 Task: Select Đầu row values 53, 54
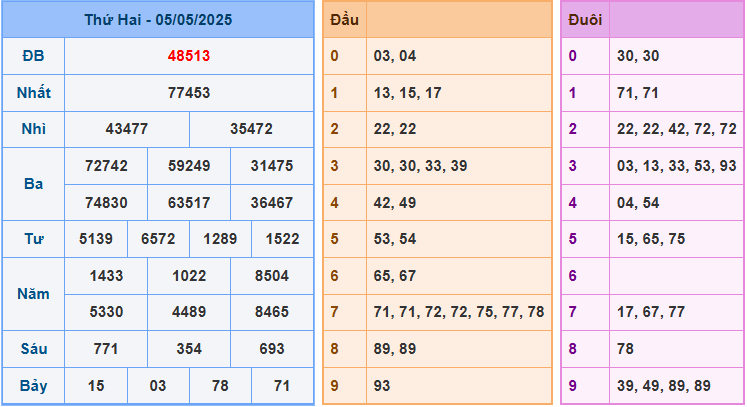[395, 239]
